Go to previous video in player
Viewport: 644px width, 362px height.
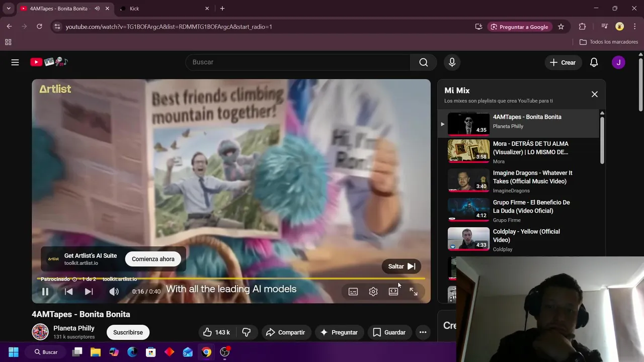coord(69,292)
